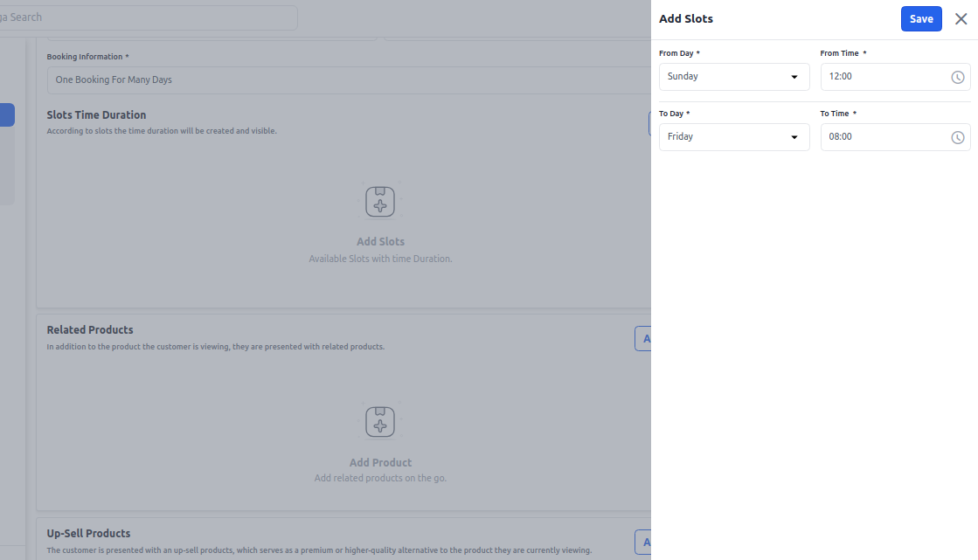Click the 'Add Slots' label under the icon
Viewport: 978px width, 560px height.
380,242
